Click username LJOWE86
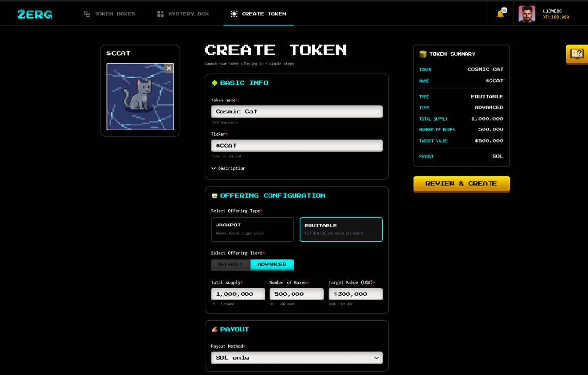The width and height of the screenshot is (588, 375). [552, 11]
